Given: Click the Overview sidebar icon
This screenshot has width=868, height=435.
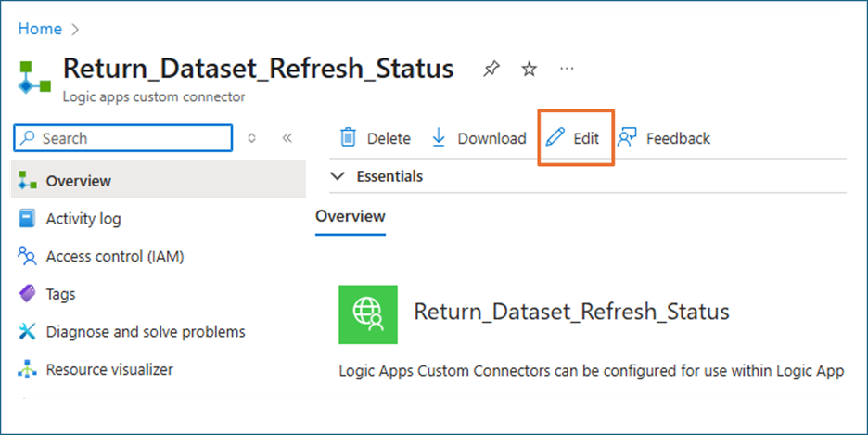Looking at the screenshot, I should click(27, 181).
